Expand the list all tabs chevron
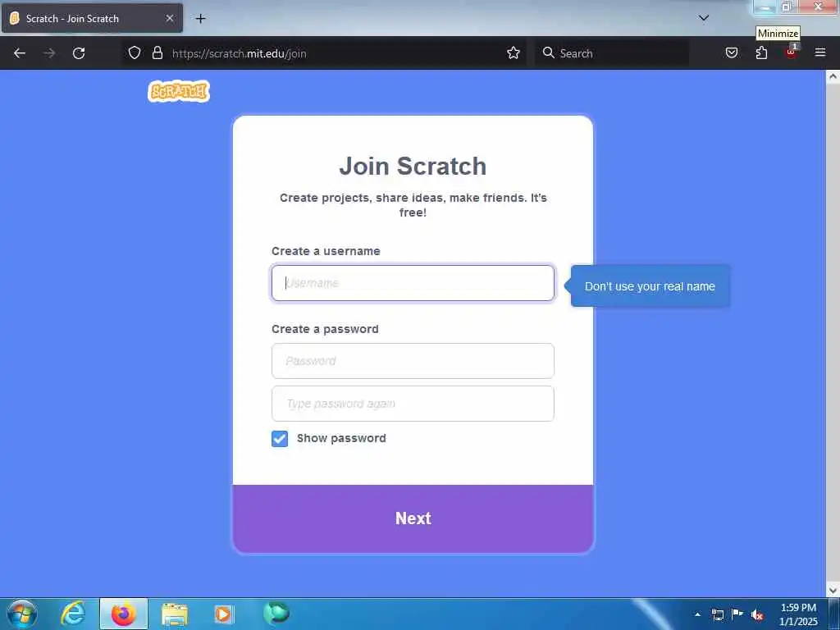 pyautogui.click(x=704, y=18)
